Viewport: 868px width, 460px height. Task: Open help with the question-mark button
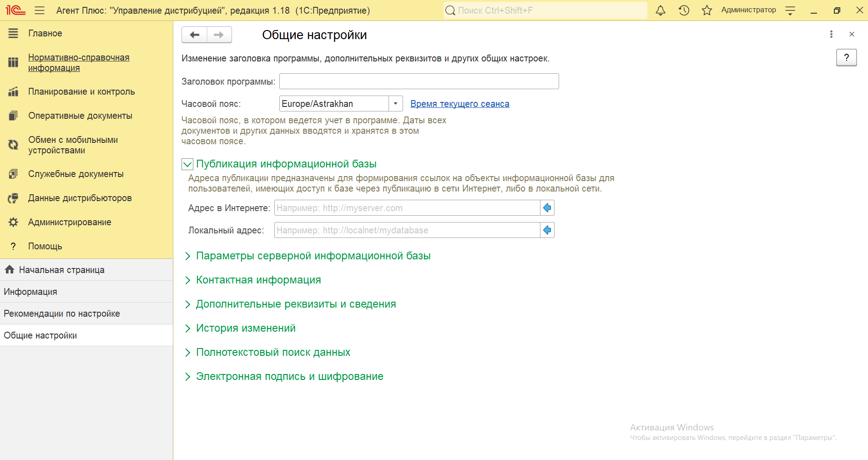coord(846,57)
